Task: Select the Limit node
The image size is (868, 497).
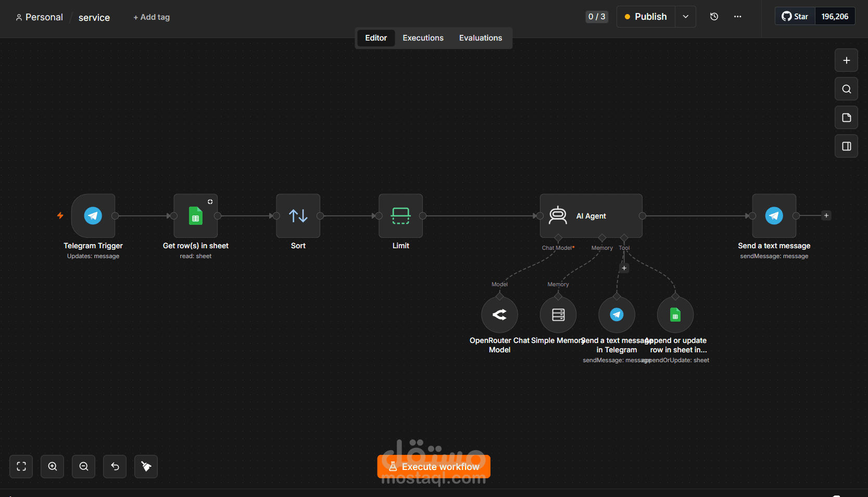Action: pos(401,215)
